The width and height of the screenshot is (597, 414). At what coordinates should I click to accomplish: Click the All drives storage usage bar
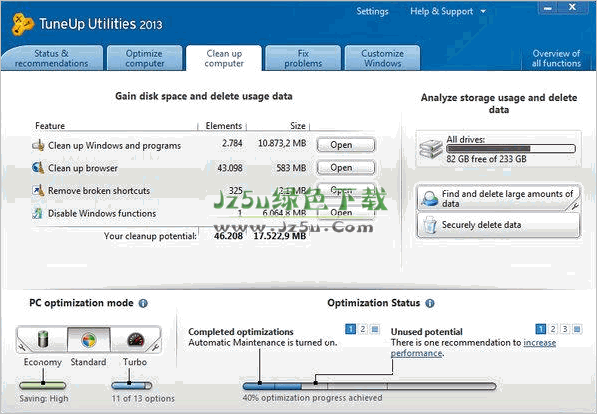pyautogui.click(x=511, y=149)
